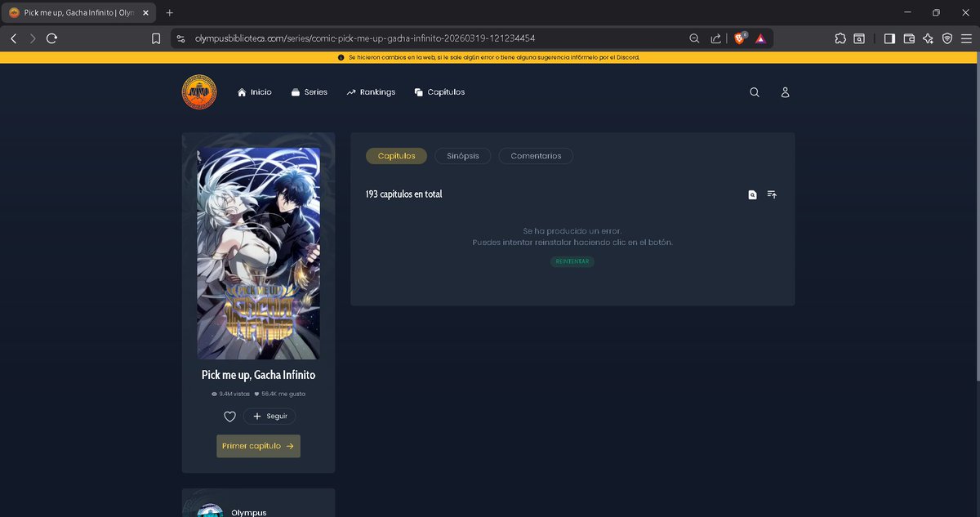Switch to the Sinópsis tab
The height and width of the screenshot is (517, 980).
tap(463, 156)
